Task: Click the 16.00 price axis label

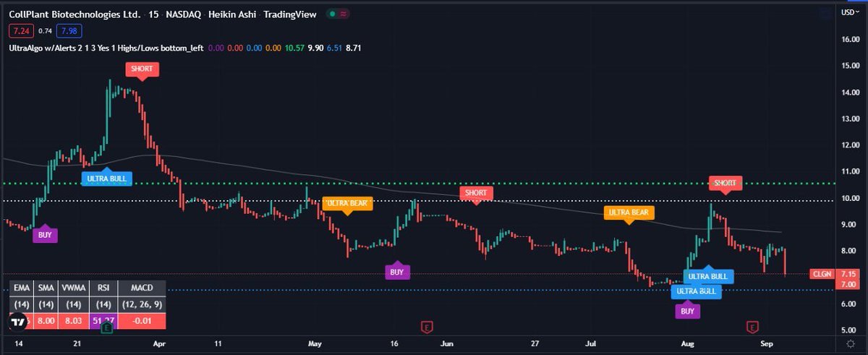Action: pos(848,39)
